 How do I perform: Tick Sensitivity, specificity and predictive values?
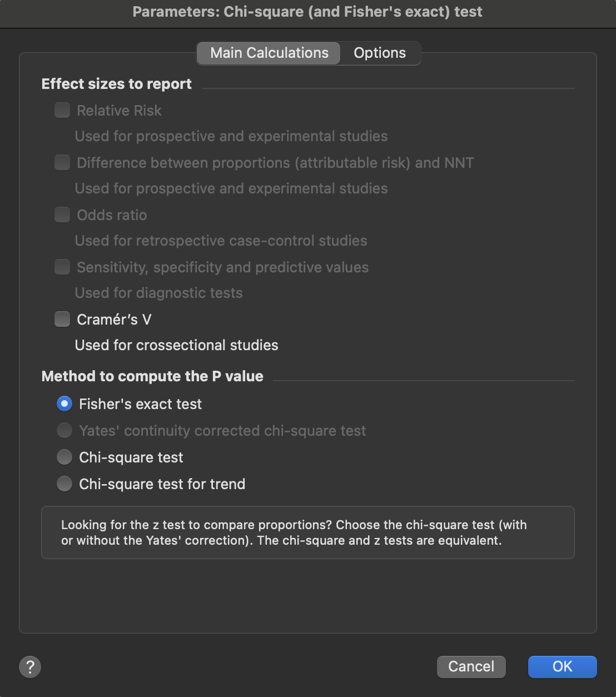point(62,267)
